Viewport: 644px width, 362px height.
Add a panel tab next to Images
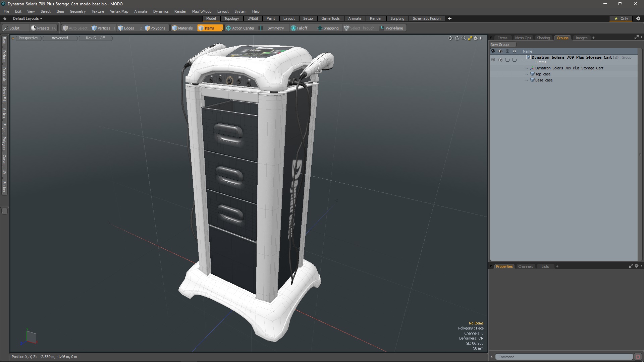(x=593, y=38)
